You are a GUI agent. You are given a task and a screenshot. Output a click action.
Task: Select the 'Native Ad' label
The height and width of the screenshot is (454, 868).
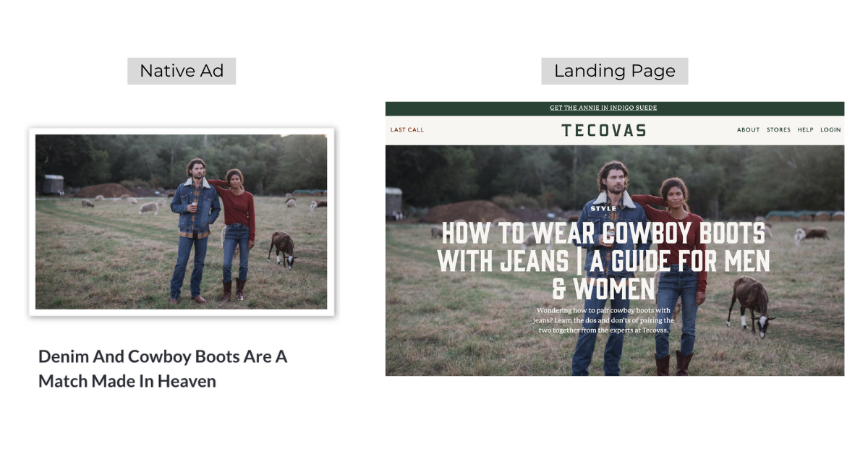tap(181, 70)
